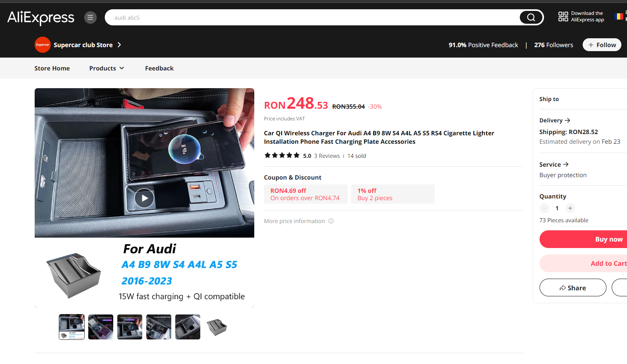
Task: Click the fifth rating star
Action: click(x=297, y=155)
